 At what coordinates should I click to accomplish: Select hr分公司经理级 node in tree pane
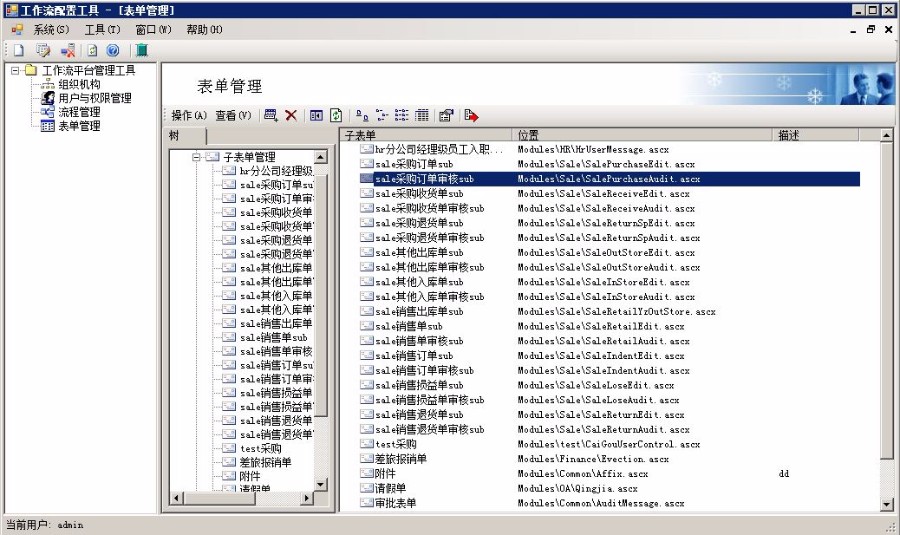(276, 170)
